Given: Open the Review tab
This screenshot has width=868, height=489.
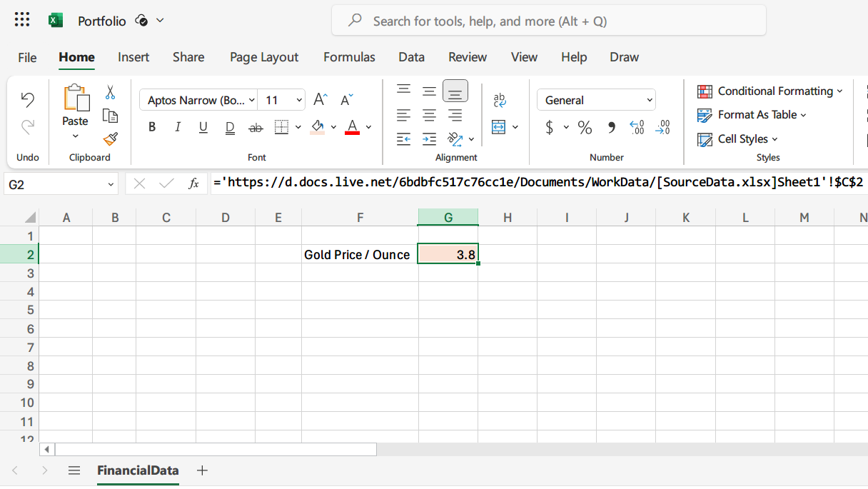Looking at the screenshot, I should (x=468, y=57).
